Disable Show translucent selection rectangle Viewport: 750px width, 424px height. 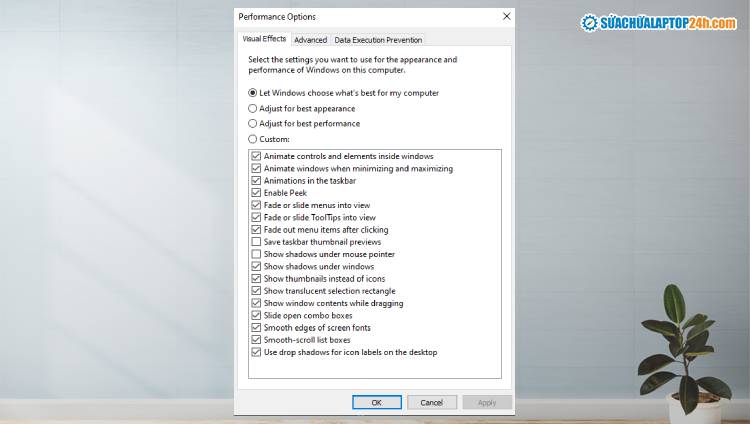pos(256,291)
